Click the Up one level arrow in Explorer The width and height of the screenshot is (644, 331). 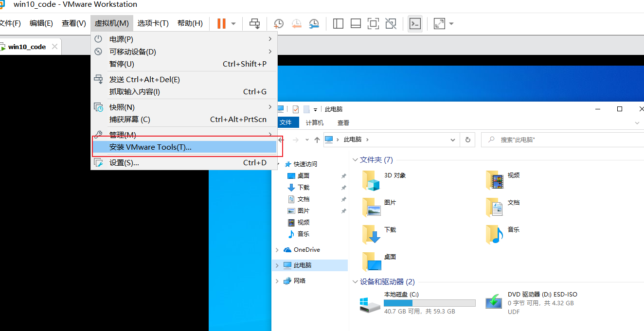tap(317, 139)
